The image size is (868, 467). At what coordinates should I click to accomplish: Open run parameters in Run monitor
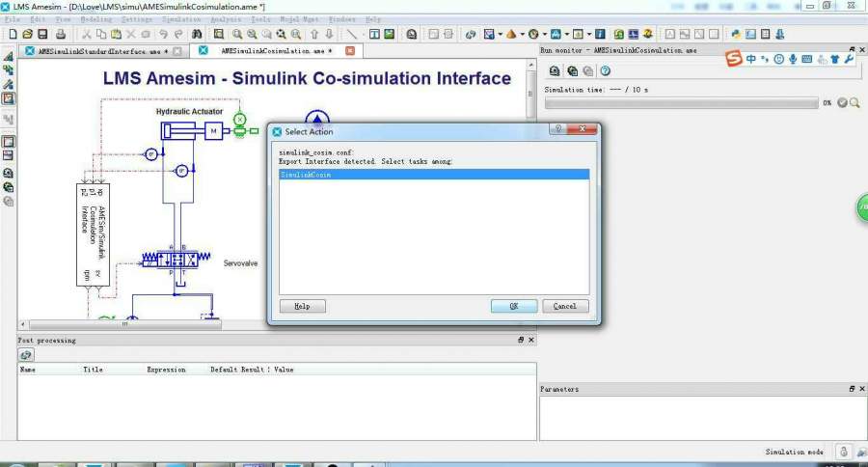[555, 70]
